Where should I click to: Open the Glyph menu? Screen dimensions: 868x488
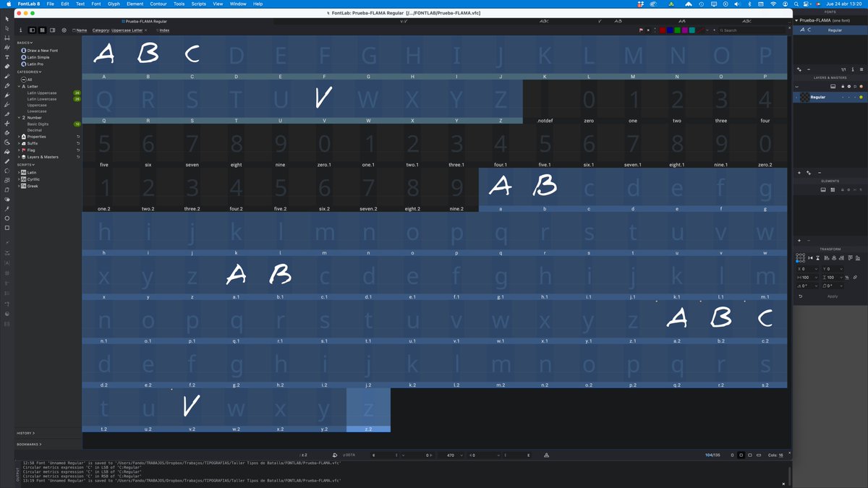114,4
